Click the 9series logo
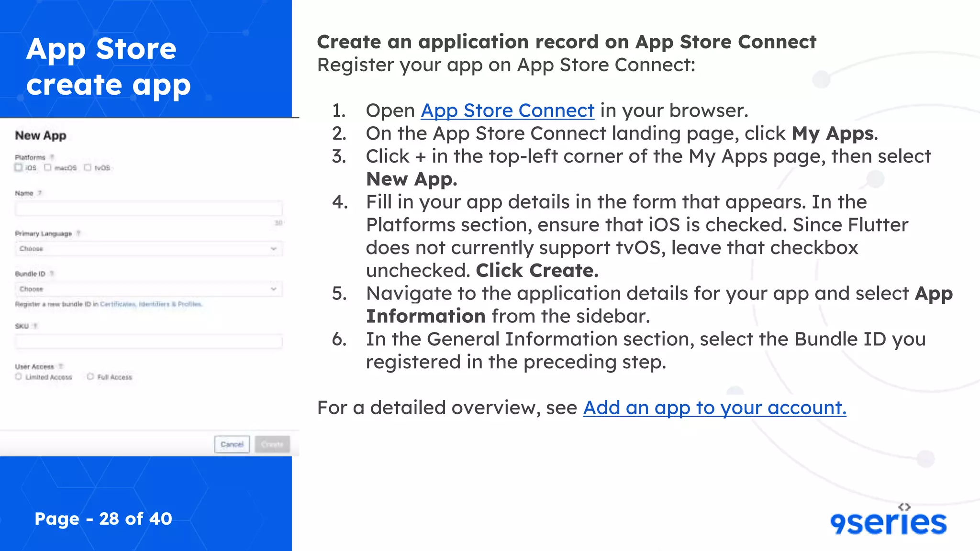 coord(888,519)
